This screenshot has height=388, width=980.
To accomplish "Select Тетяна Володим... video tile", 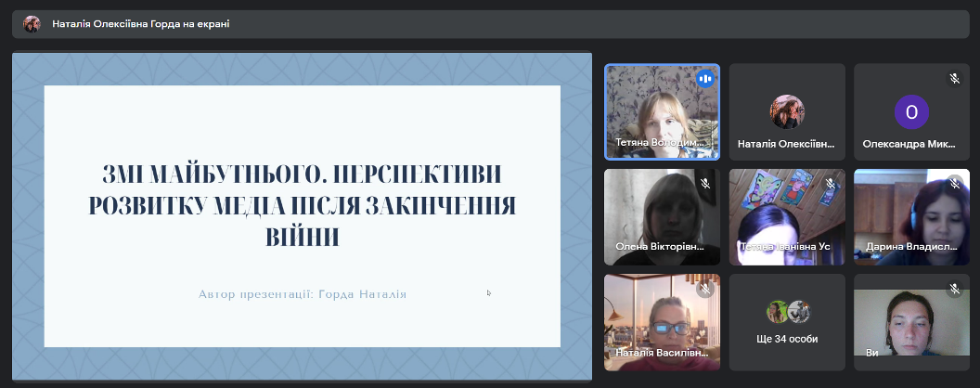I will point(662,111).
